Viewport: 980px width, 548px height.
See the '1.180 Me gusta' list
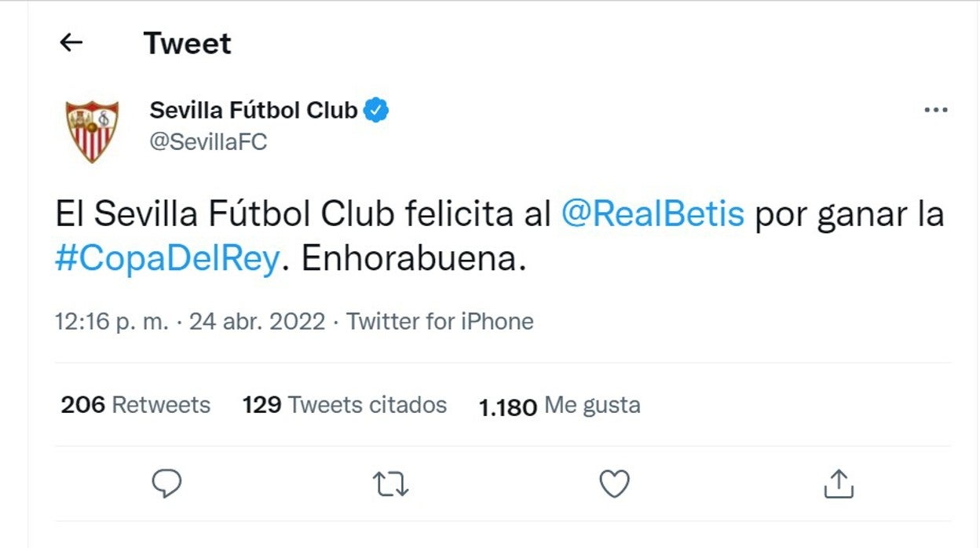tap(558, 405)
